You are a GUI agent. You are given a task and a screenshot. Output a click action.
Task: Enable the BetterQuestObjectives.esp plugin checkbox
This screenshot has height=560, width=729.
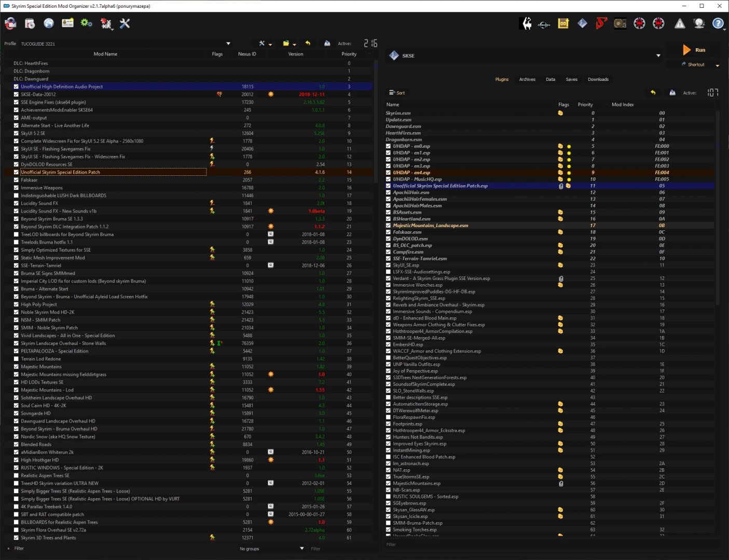pos(388,358)
